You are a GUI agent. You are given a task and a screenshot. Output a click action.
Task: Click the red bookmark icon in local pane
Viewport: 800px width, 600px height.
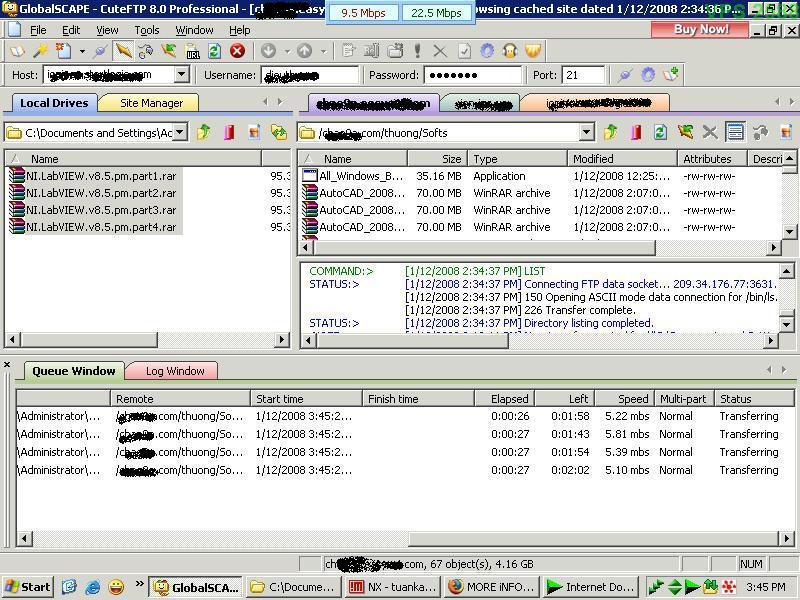coord(229,133)
